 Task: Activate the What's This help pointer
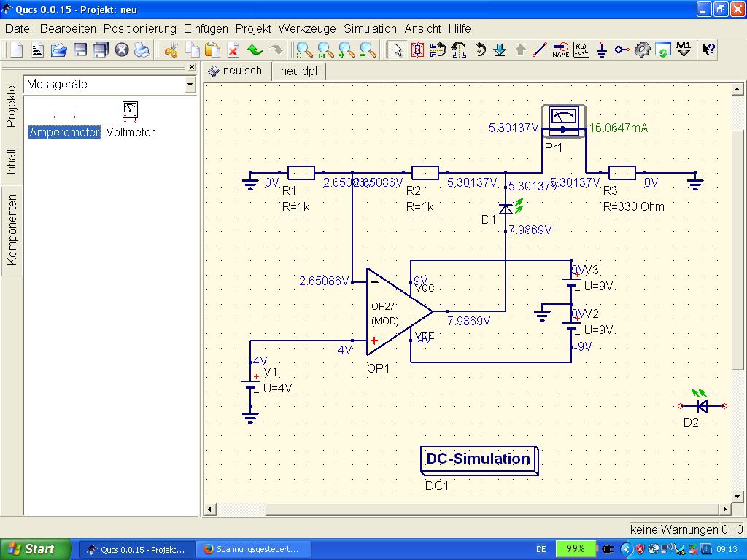(x=708, y=50)
